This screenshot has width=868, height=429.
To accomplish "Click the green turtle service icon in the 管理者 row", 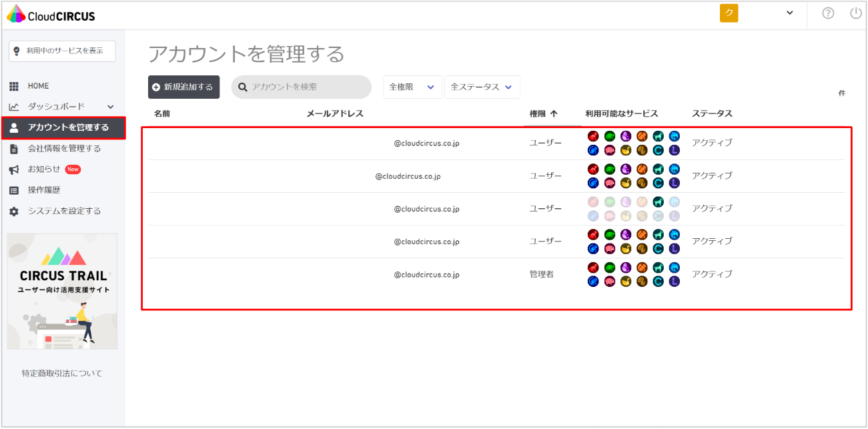I will click(x=610, y=268).
